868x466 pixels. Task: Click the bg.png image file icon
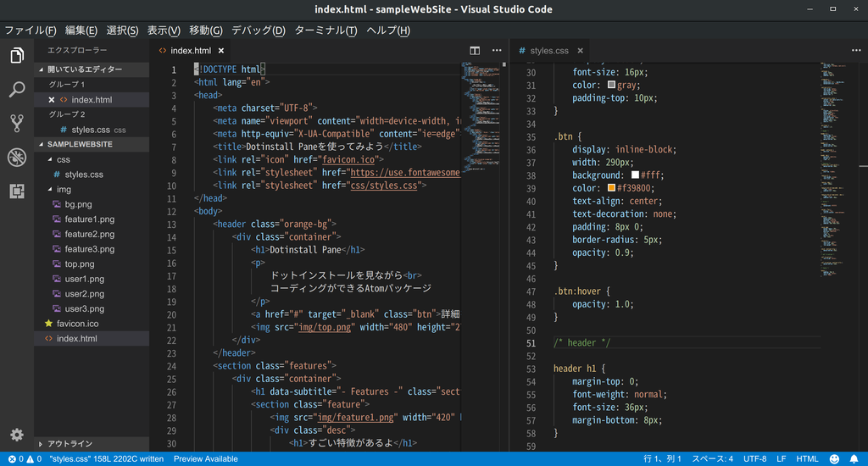tap(57, 204)
